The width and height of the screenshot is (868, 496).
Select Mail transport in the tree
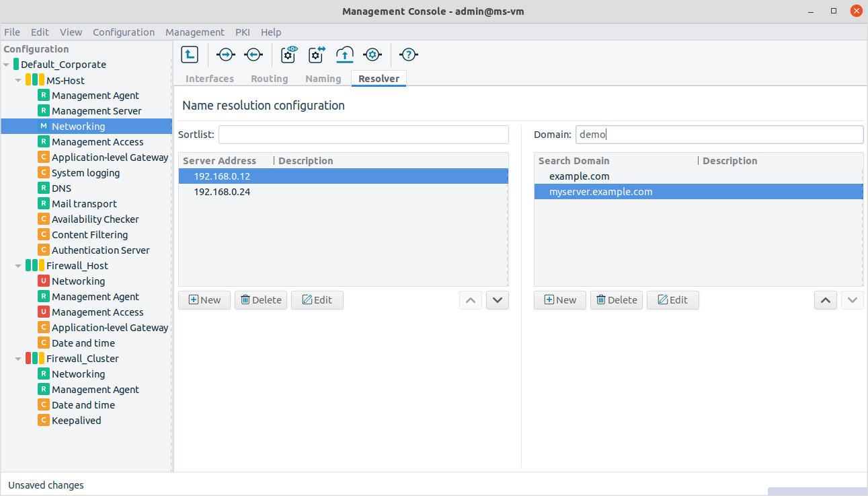[x=84, y=204]
